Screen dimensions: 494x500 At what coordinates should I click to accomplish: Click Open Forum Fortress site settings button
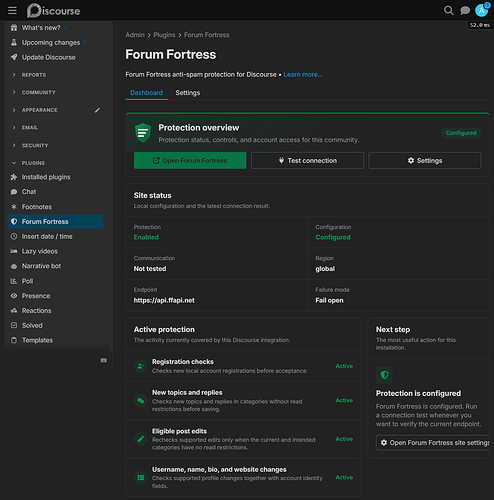tap(433, 443)
